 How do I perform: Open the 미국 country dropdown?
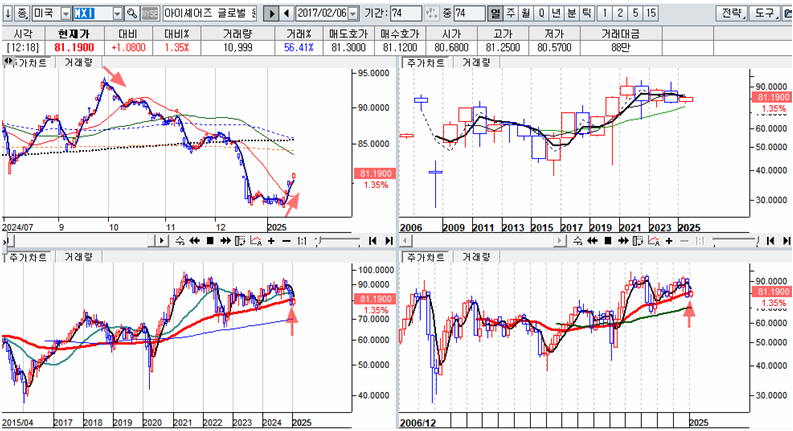pos(66,14)
